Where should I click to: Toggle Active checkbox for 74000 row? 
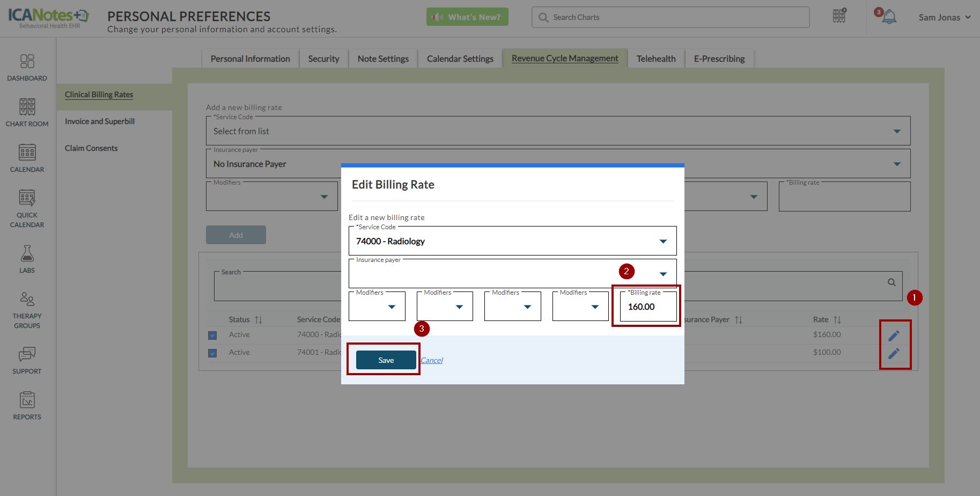click(212, 335)
